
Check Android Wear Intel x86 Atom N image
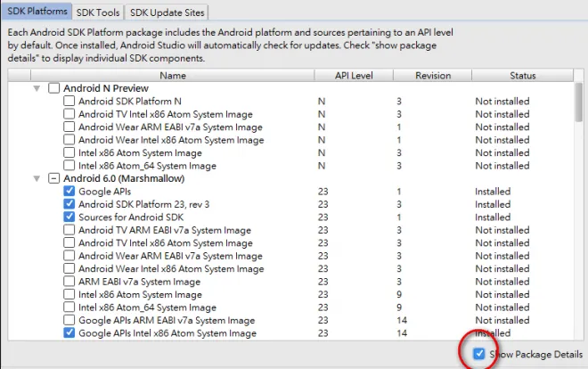pos(69,140)
